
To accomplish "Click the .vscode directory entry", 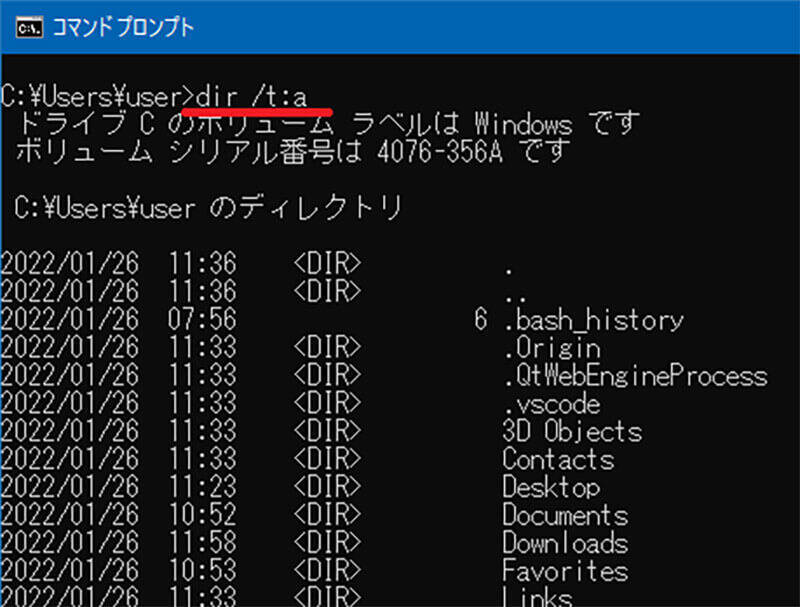I will (x=551, y=404).
